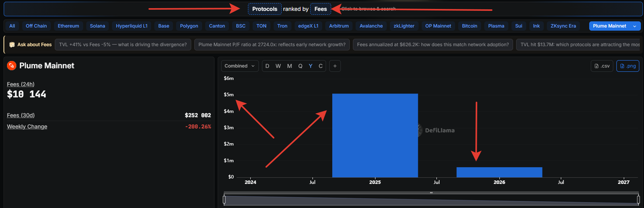The height and width of the screenshot is (208, 644).
Task: Filter by Sui chain
Action: 519,26
